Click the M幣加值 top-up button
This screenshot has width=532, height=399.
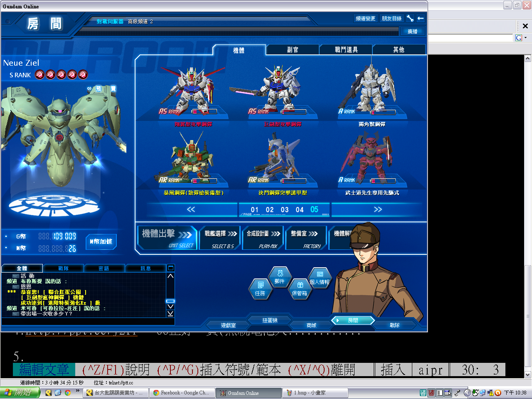click(101, 241)
